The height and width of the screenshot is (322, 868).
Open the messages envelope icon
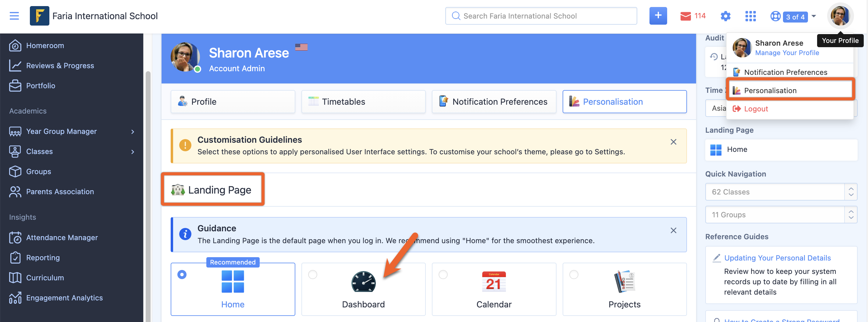point(685,16)
